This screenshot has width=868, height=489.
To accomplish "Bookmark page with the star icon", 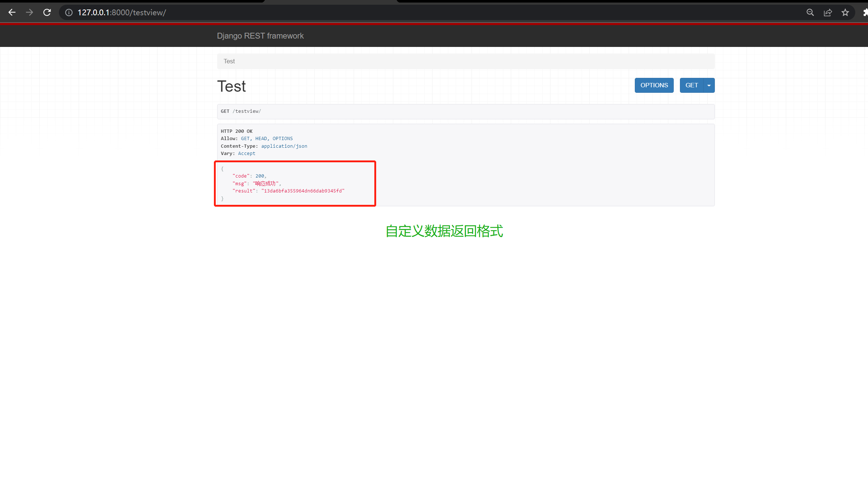I will coord(845,12).
